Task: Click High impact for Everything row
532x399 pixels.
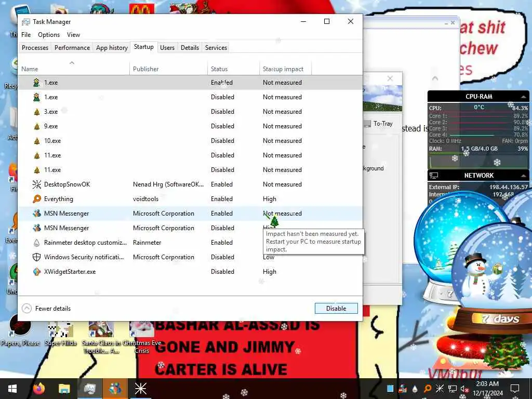Action: 270,199
